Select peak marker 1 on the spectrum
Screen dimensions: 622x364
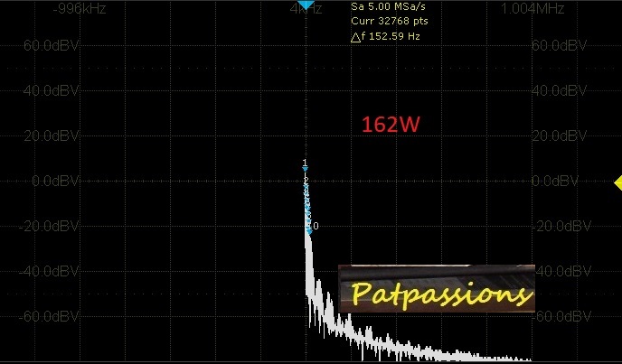click(x=306, y=164)
